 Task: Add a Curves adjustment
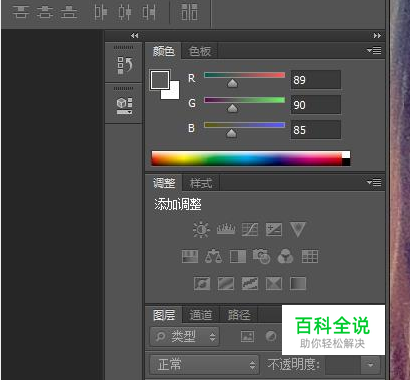click(x=250, y=230)
